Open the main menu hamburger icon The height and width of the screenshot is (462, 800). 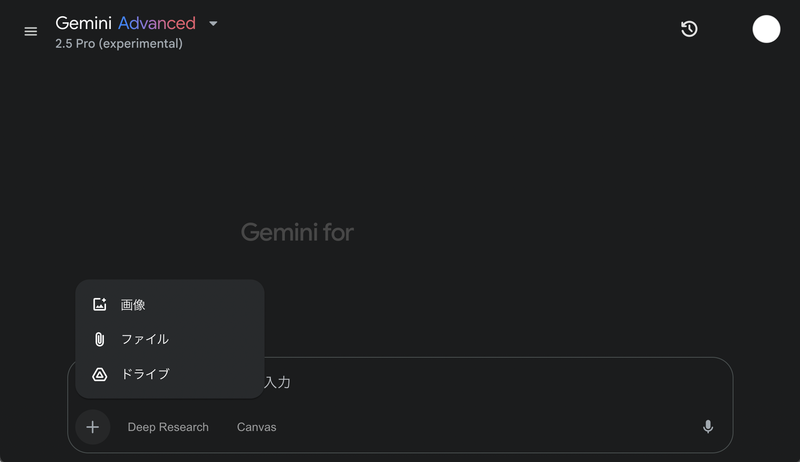pyautogui.click(x=31, y=31)
